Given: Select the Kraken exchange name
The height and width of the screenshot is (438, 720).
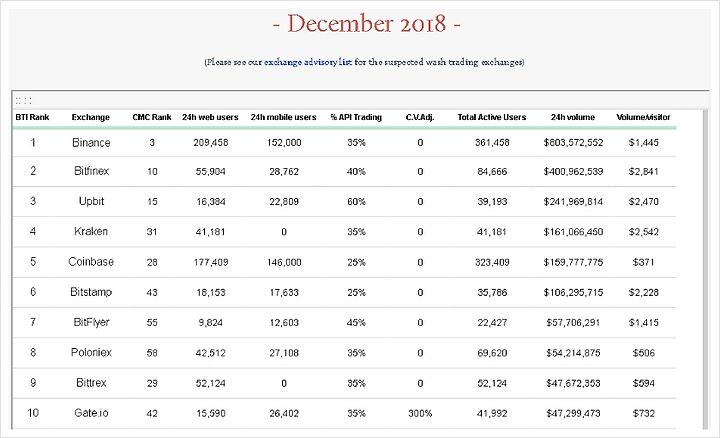Looking at the screenshot, I should point(91,231).
